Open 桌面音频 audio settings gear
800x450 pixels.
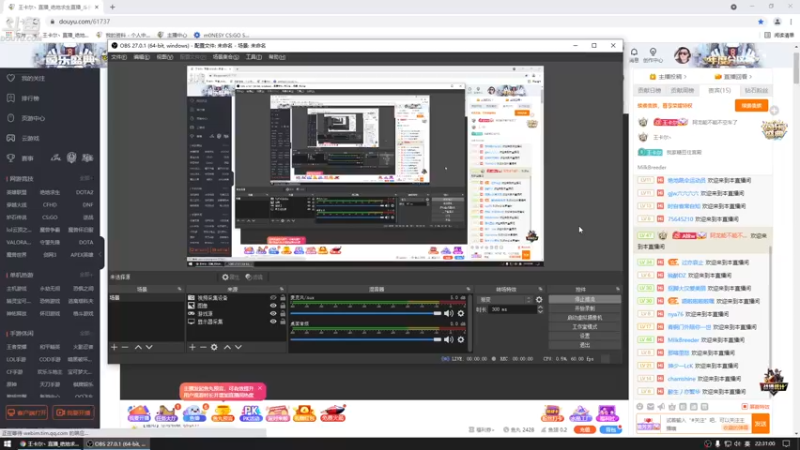coord(461,339)
